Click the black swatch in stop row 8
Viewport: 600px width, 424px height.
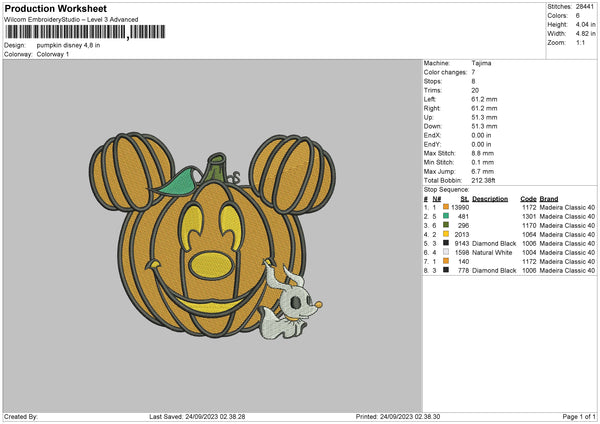tap(446, 270)
